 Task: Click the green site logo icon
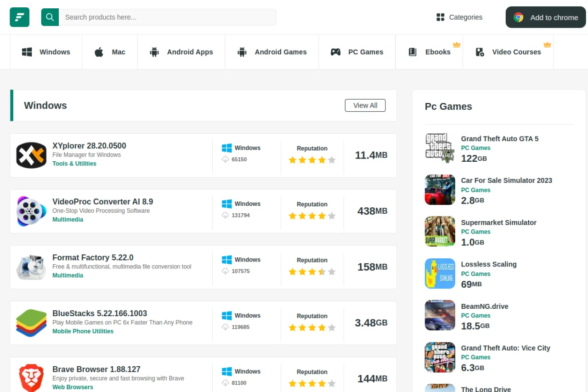click(19, 17)
